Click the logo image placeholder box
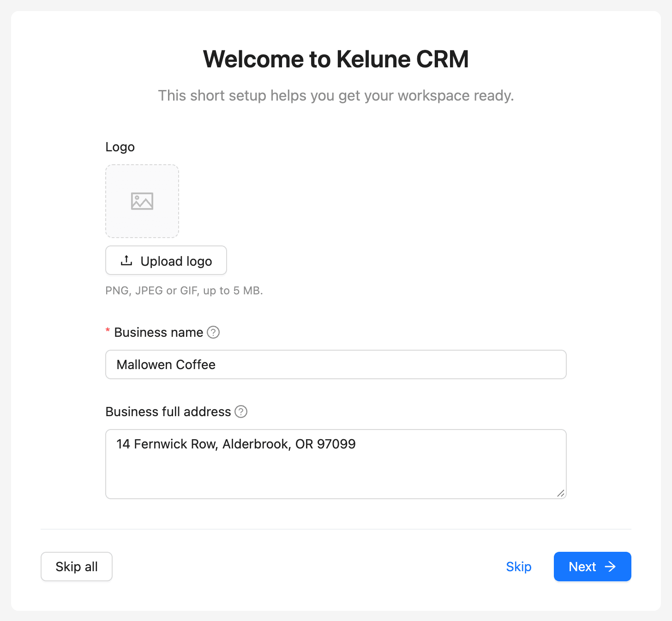This screenshot has height=621, width=672. pyautogui.click(x=142, y=201)
